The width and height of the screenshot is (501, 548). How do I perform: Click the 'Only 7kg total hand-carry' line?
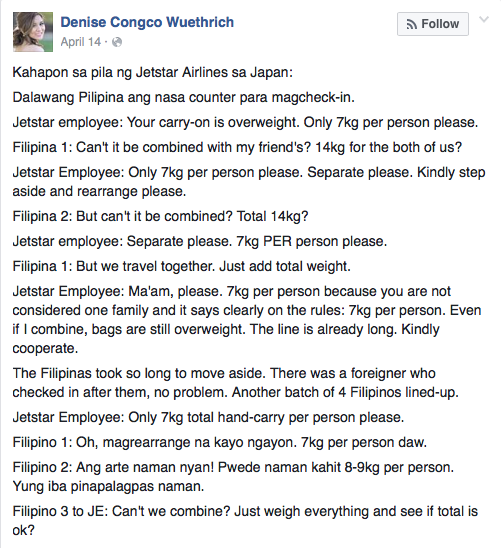208,417
